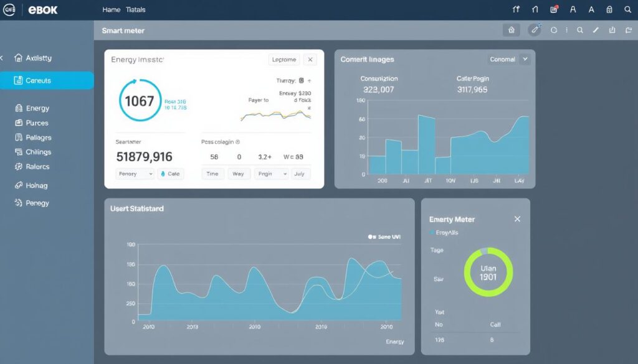Toggle the Sane UVI legend marker

pyautogui.click(x=371, y=237)
